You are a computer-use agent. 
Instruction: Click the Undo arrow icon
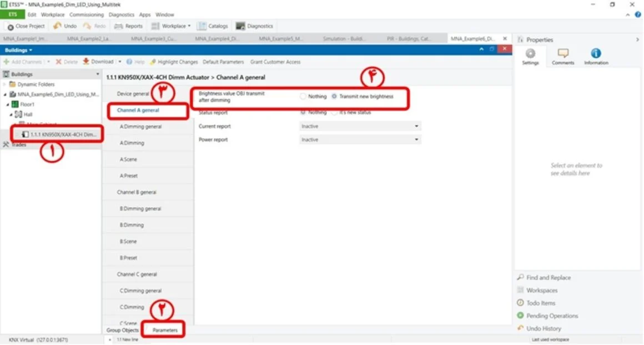[x=57, y=26]
